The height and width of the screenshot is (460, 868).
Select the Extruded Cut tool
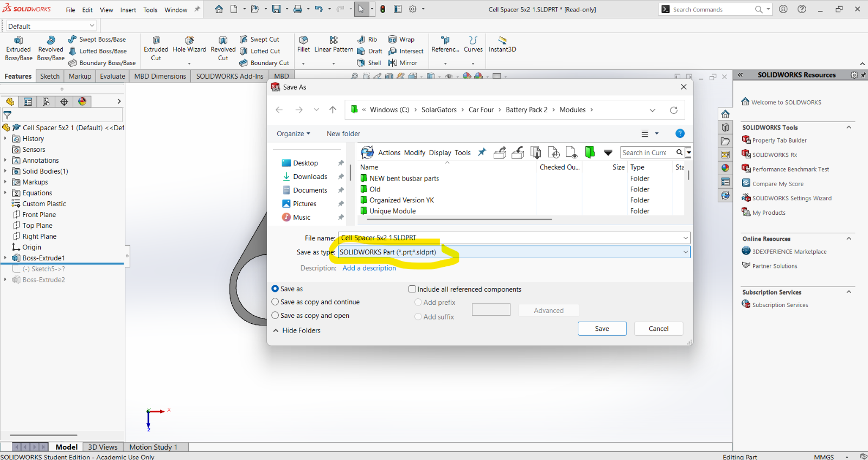pos(156,49)
